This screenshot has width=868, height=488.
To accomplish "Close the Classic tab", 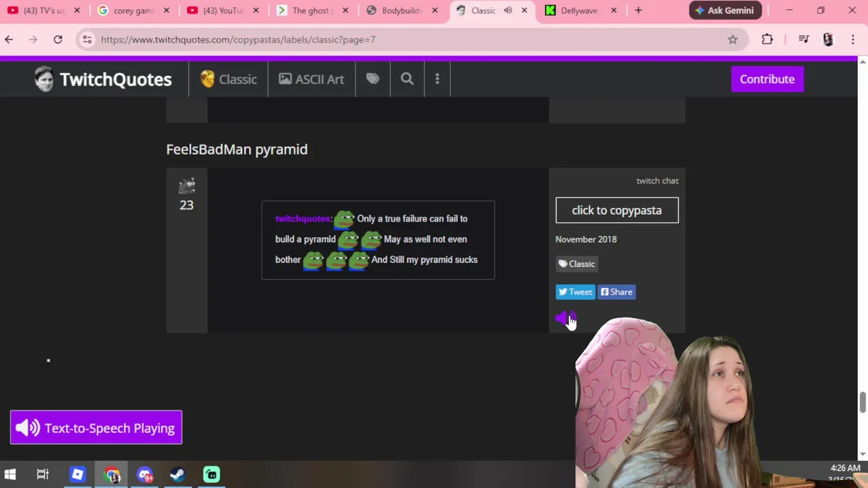I will click(x=524, y=10).
